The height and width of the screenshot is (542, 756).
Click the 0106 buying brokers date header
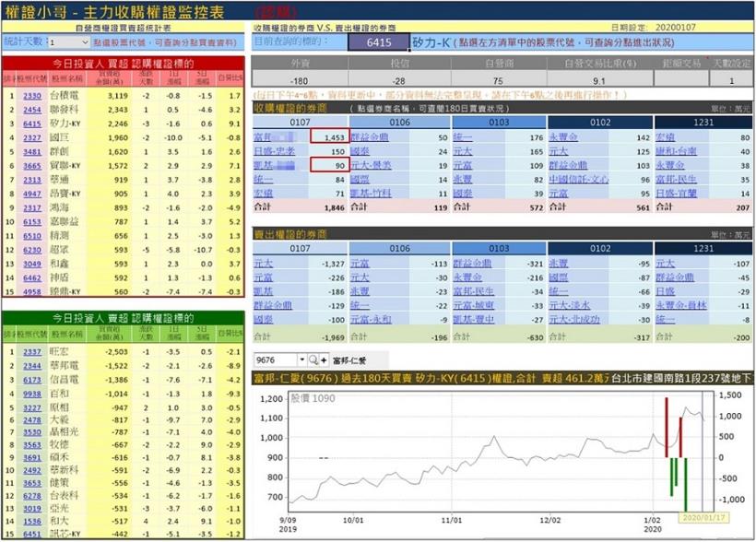[400, 122]
